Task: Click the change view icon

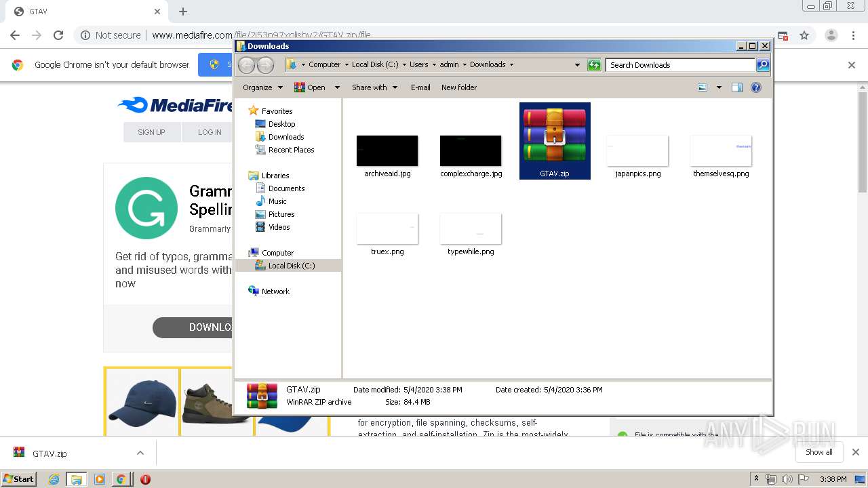Action: tap(703, 87)
